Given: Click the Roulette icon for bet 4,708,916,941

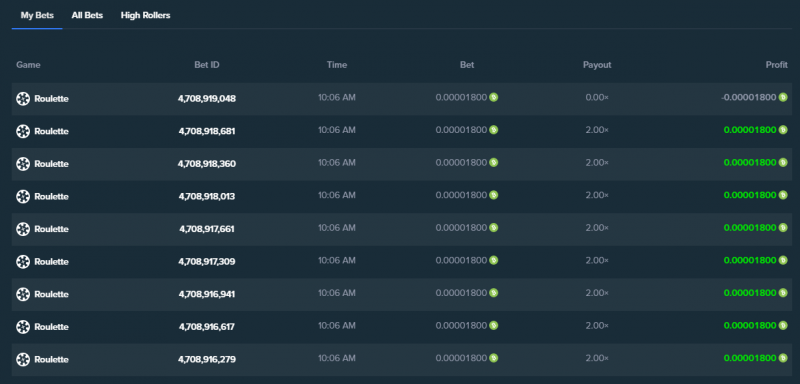Looking at the screenshot, I should coord(23,294).
